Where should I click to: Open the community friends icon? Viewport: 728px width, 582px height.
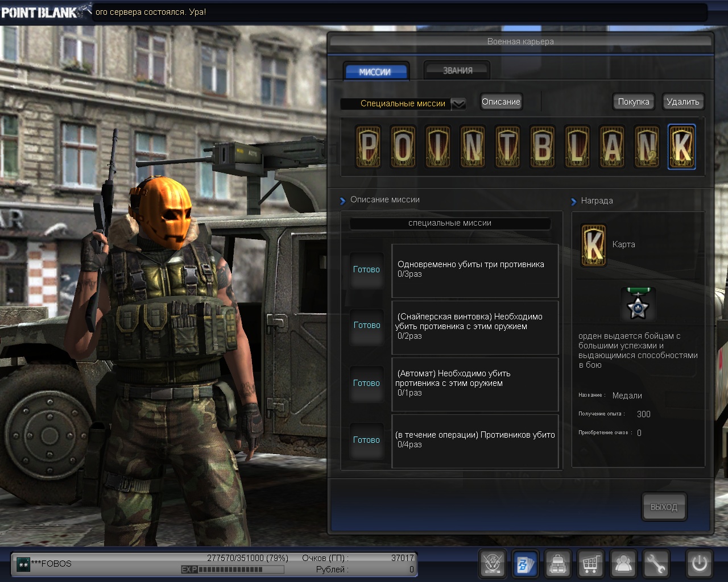[x=623, y=564]
